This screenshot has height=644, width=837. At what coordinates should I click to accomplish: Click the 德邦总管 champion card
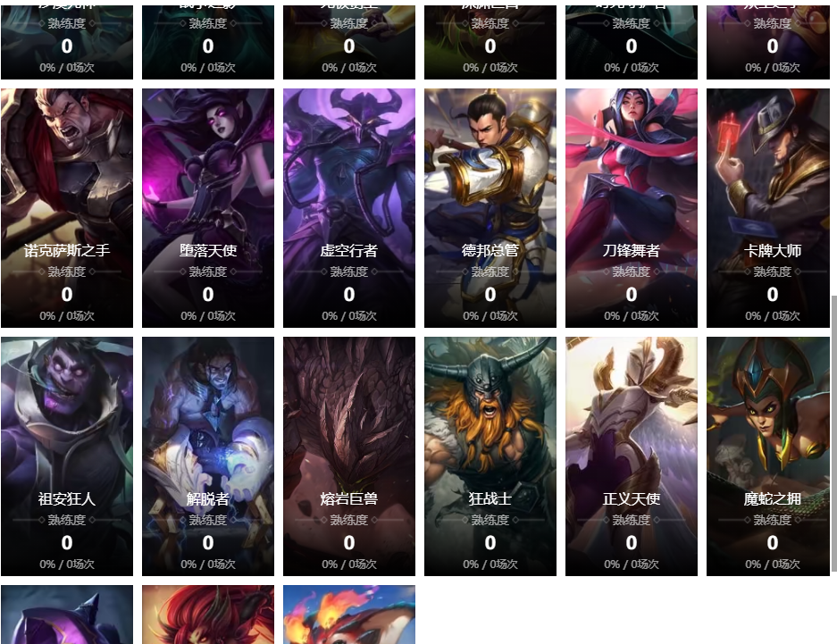pyautogui.click(x=490, y=207)
